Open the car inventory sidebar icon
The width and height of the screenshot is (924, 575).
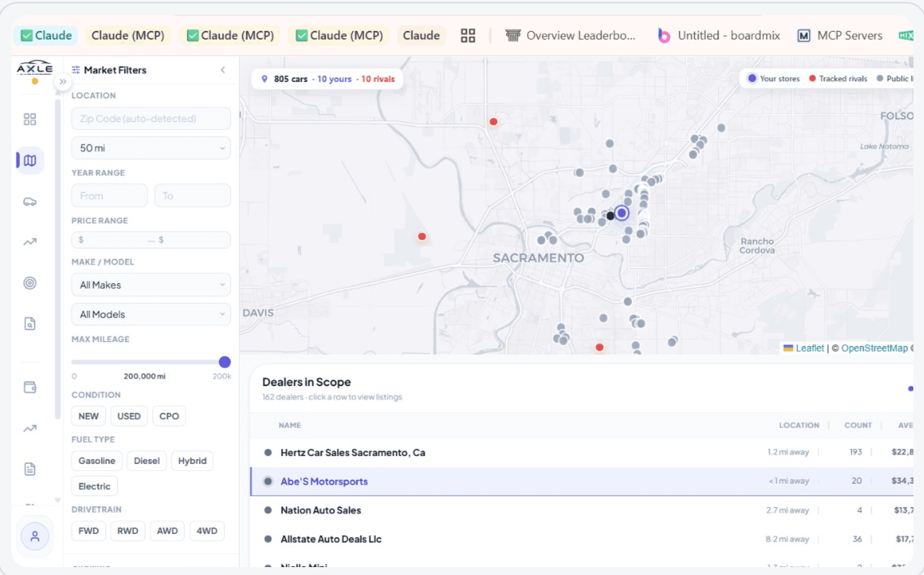pos(30,202)
